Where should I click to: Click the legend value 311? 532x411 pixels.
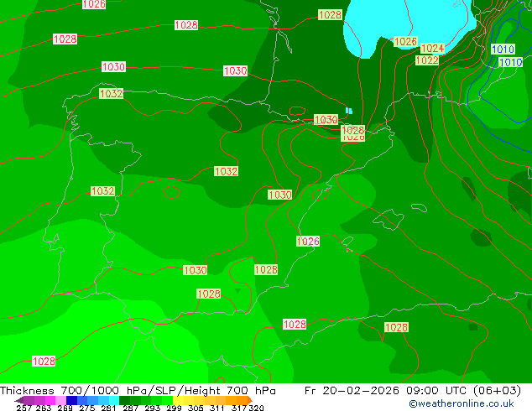tap(217, 408)
